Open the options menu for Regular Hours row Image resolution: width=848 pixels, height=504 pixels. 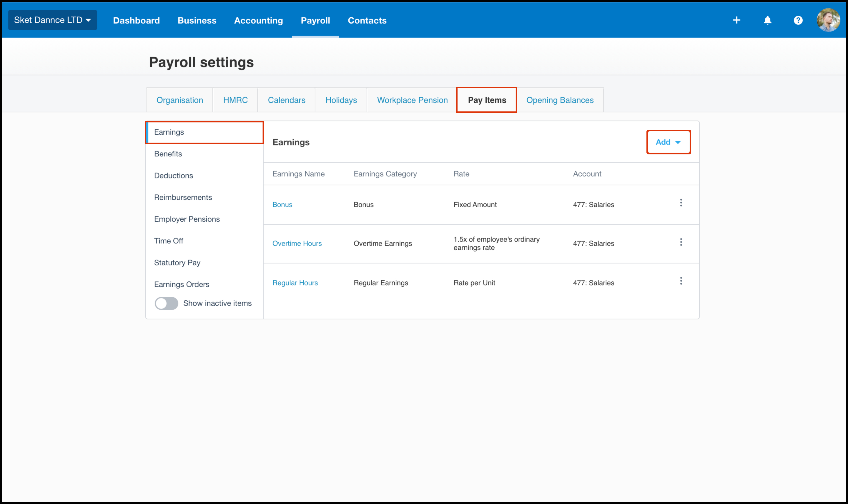[681, 281]
